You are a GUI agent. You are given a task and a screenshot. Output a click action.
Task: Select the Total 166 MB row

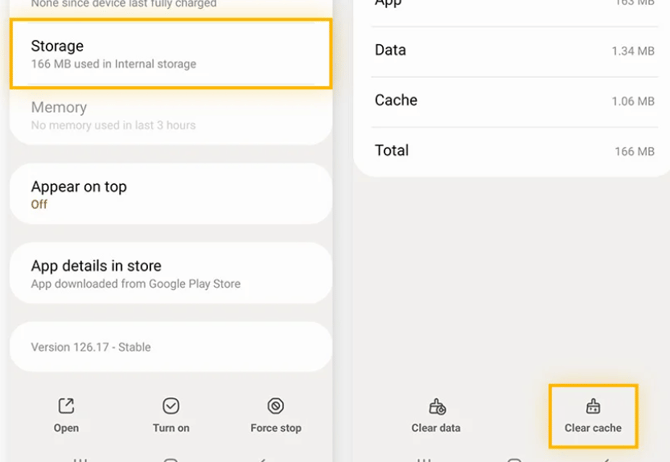(x=514, y=150)
